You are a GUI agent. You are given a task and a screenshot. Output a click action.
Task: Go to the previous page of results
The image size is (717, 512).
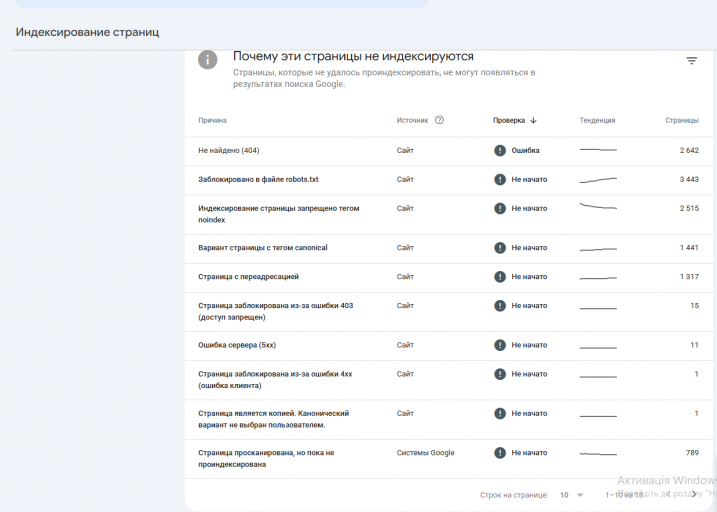tap(668, 494)
